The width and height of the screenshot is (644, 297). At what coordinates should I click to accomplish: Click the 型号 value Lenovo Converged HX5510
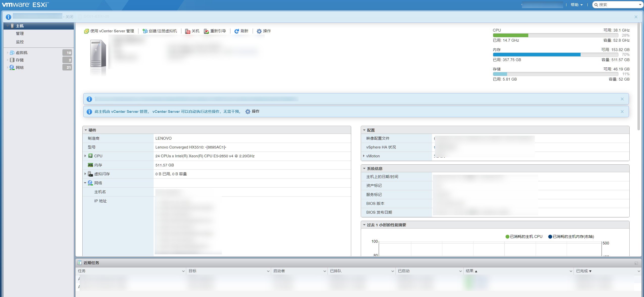191,147
